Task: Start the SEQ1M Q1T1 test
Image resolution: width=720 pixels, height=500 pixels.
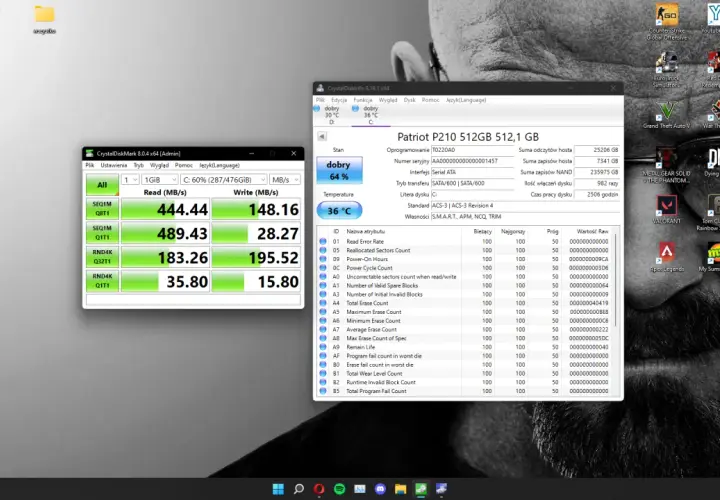Action: click(x=102, y=233)
